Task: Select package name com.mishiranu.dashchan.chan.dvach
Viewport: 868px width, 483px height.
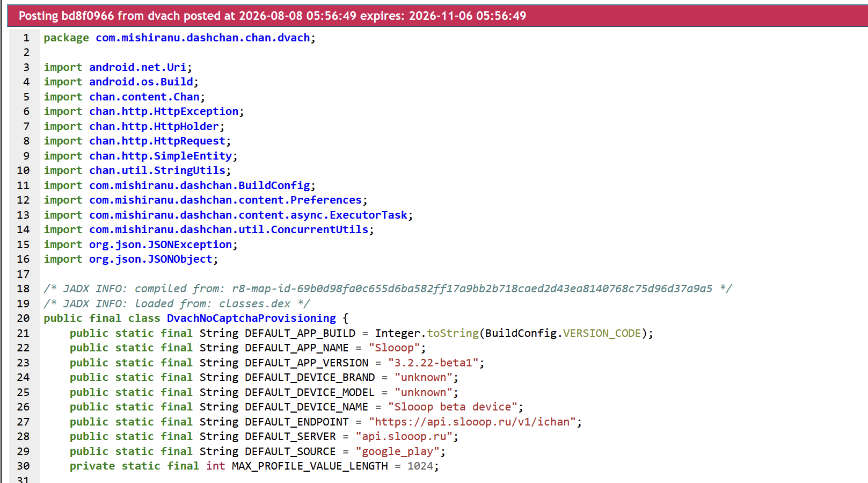Action: pos(203,38)
